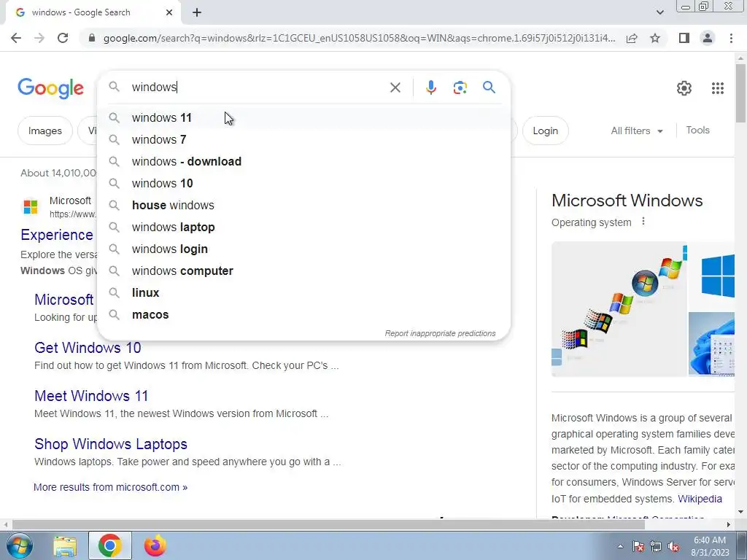Click the network tray icon

click(x=656, y=546)
